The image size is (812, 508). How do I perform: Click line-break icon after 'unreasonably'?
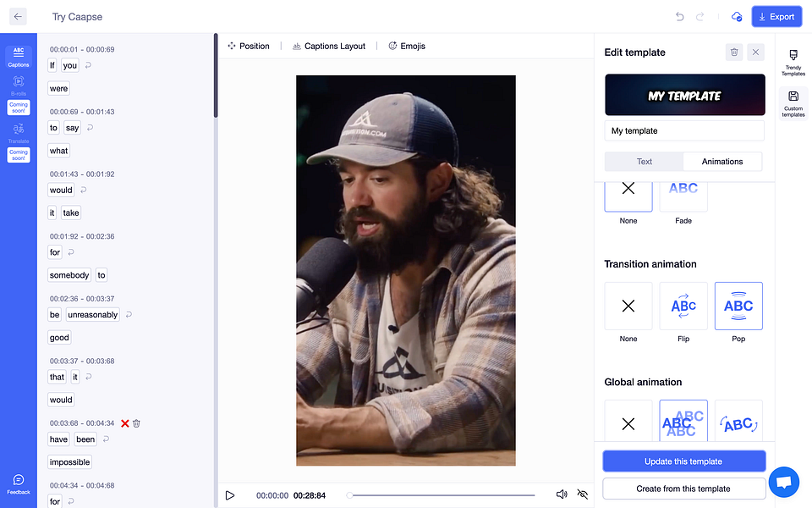pyautogui.click(x=129, y=315)
